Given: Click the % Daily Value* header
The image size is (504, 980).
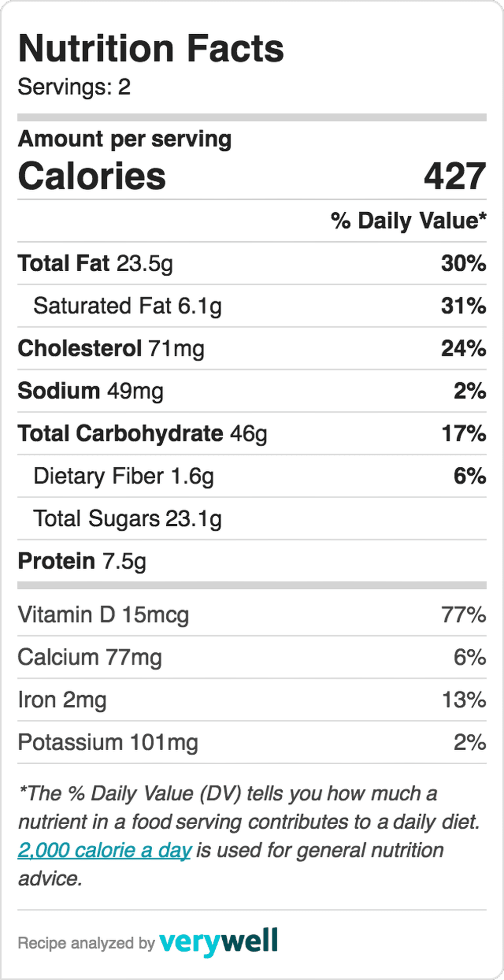Looking at the screenshot, I should point(409,221).
